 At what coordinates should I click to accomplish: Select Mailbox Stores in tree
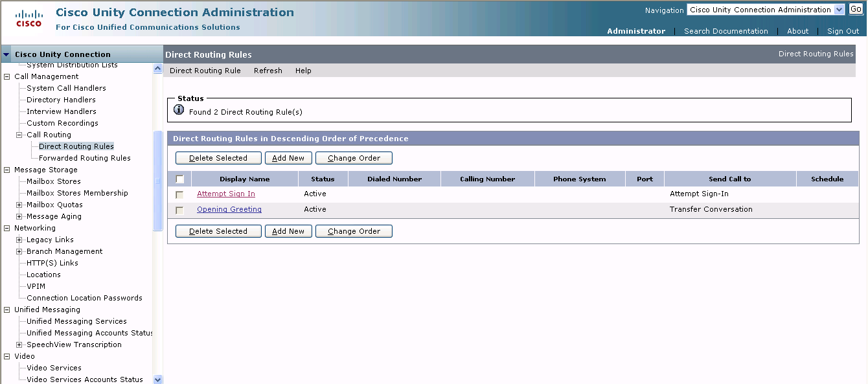[x=54, y=181]
